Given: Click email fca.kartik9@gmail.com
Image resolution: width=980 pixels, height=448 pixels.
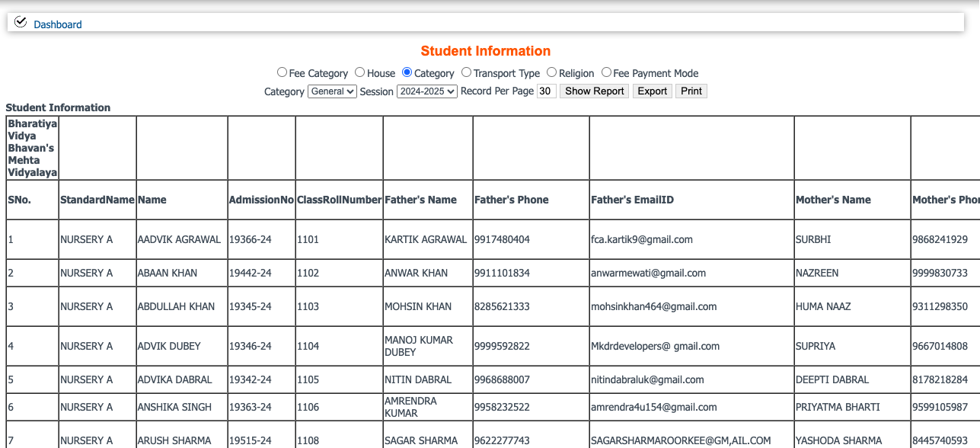Looking at the screenshot, I should pyautogui.click(x=642, y=239).
